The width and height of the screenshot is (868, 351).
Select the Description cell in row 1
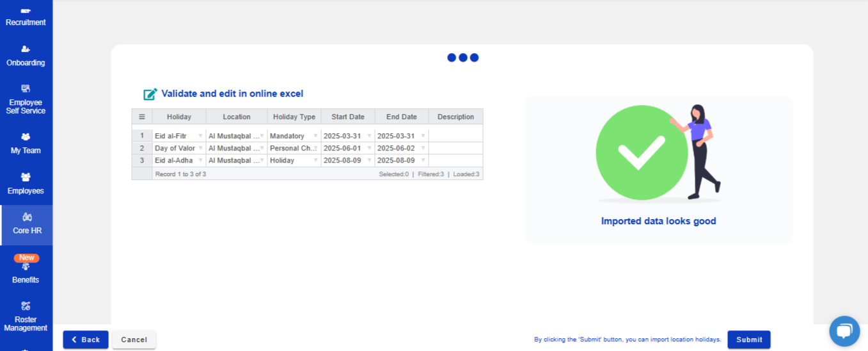click(x=455, y=136)
